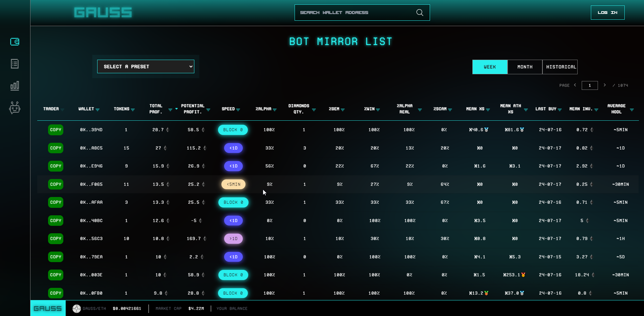Focus the search wallet address field

(x=354, y=13)
